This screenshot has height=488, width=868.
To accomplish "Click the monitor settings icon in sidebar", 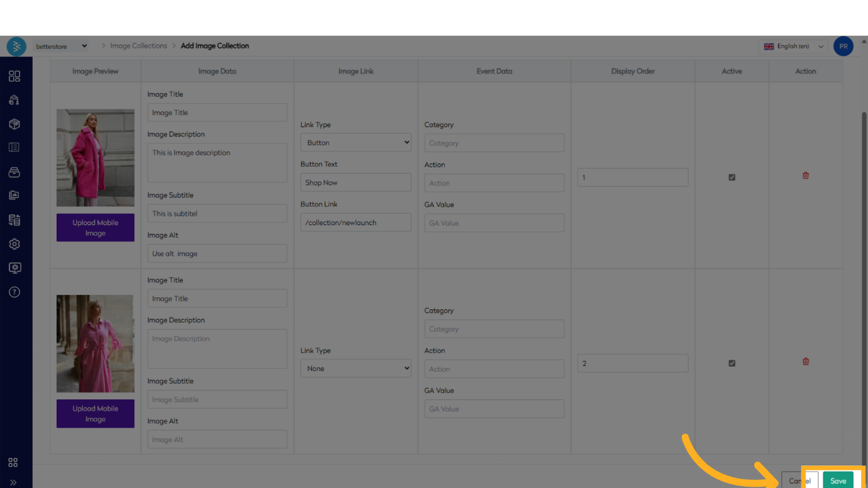I will click(x=14, y=268).
